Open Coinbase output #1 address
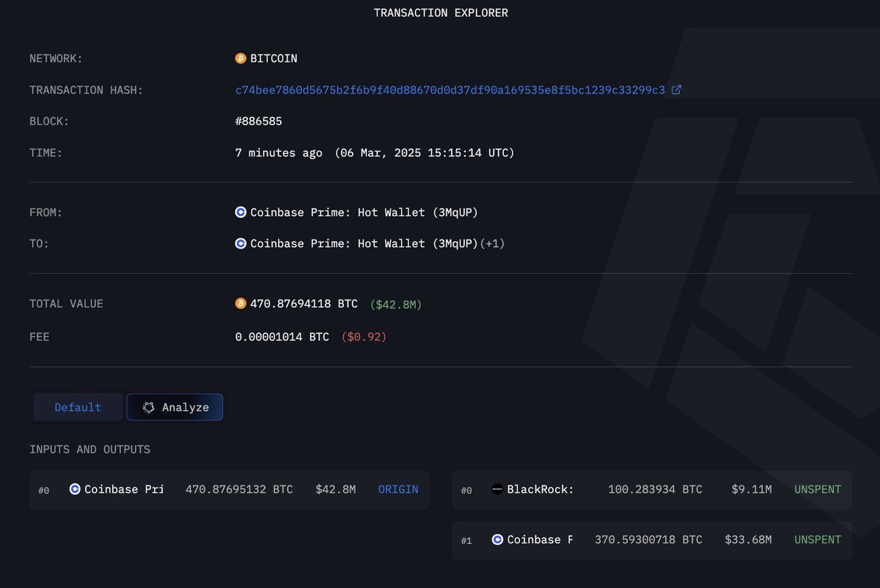880x588 pixels. pyautogui.click(x=540, y=540)
